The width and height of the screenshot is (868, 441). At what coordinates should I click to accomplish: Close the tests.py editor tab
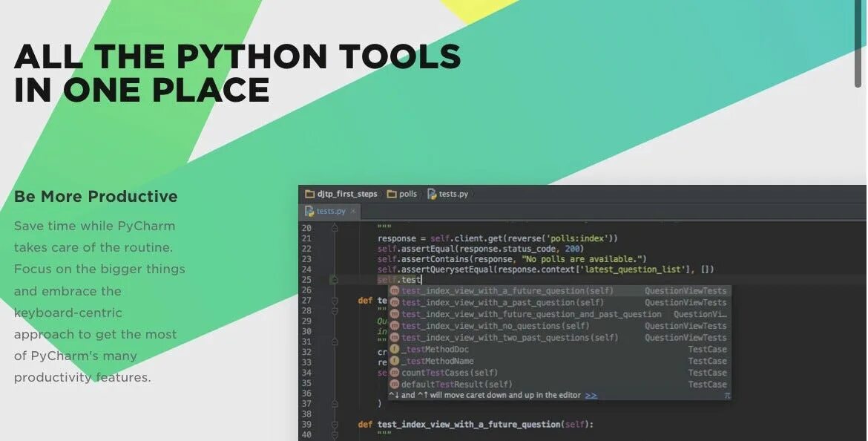coord(353,211)
